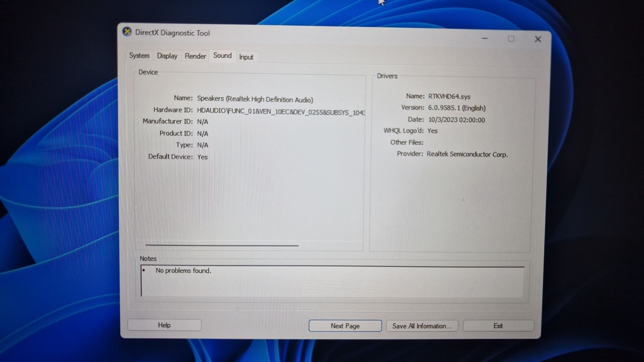Viewport: 644px width, 362px height.
Task: Click the Help button
Action: [x=164, y=325]
